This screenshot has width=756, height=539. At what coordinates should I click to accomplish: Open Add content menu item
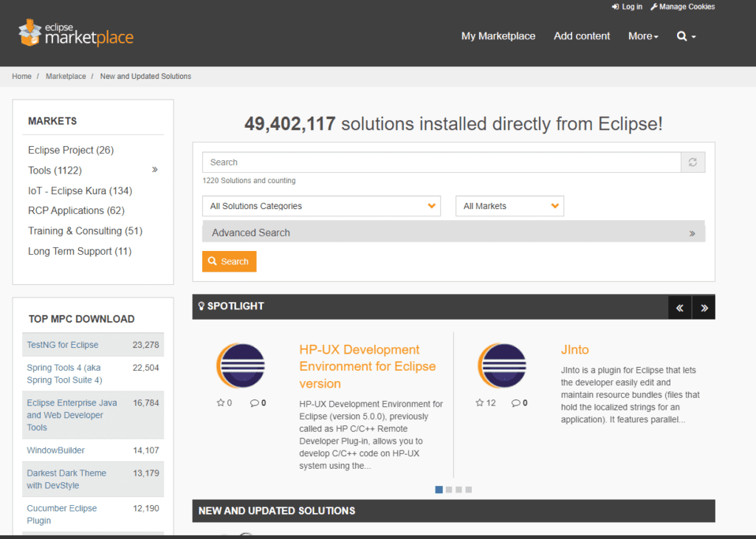[x=582, y=36]
